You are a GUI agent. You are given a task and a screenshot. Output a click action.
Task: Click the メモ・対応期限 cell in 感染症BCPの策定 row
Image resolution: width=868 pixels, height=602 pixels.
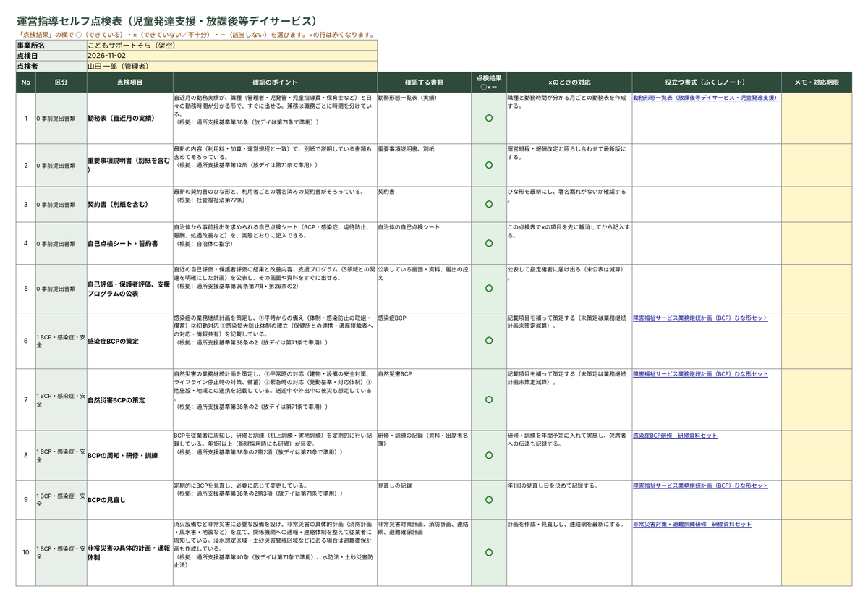click(817, 341)
